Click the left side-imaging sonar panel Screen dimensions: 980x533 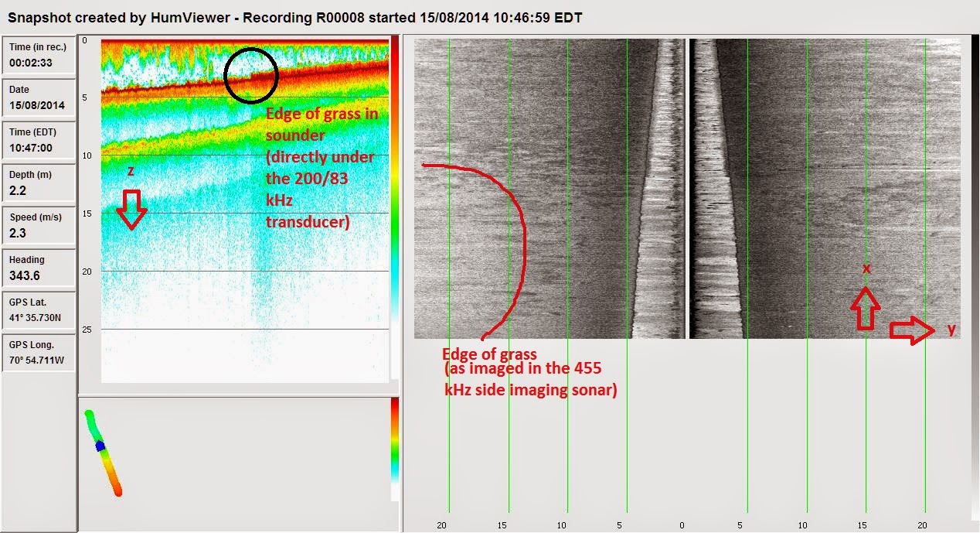point(550,189)
